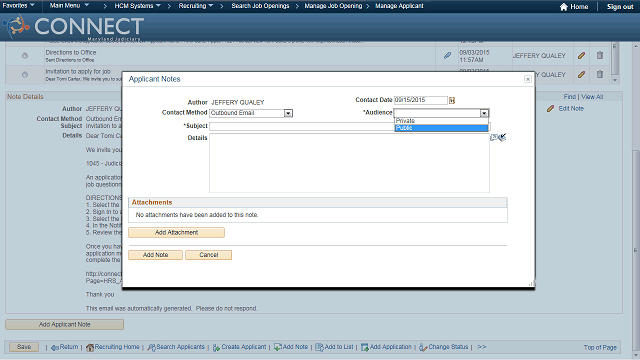Click the Add to List link
Screen dimensions: 640x360
334,347
